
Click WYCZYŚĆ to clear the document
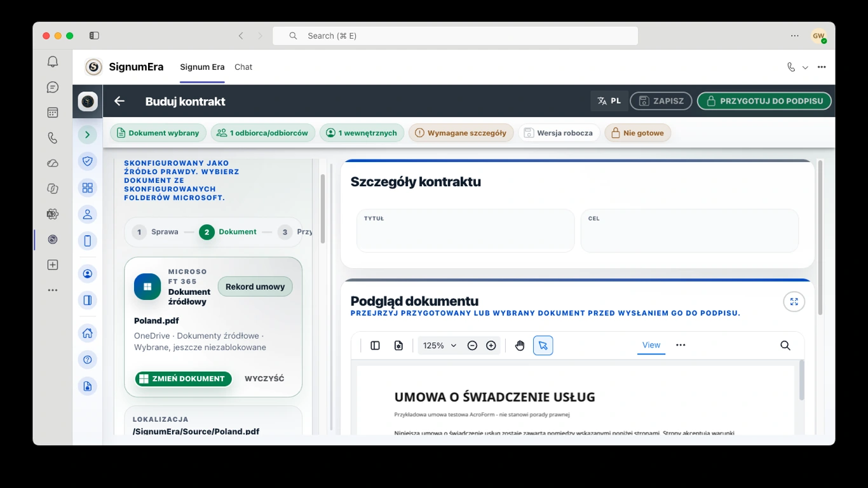coord(264,379)
